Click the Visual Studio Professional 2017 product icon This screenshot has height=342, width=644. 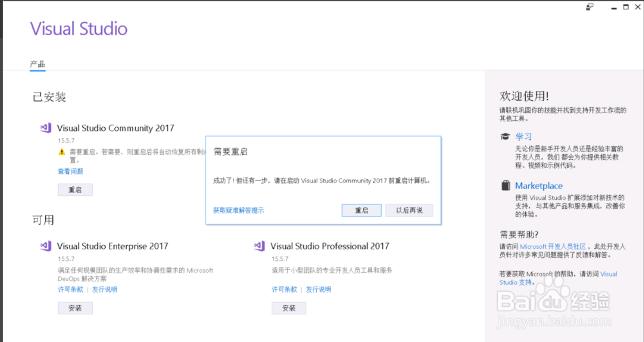(x=259, y=246)
